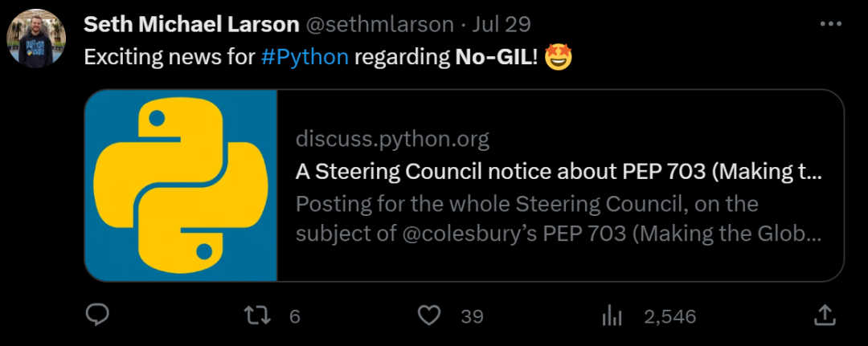Repost the tweet using the retweet icon

(x=257, y=315)
